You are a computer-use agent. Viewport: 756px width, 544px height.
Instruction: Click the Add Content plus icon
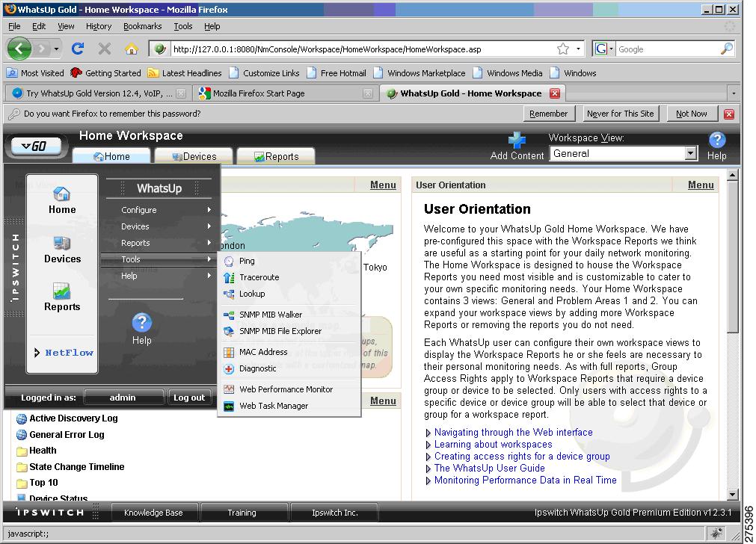pyautogui.click(x=517, y=140)
